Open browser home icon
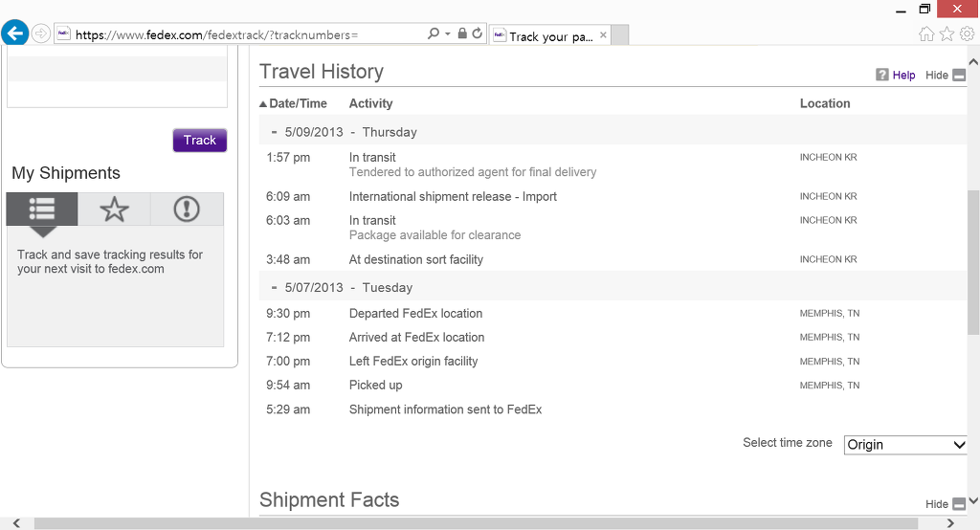This screenshot has width=980, height=530. coord(925,34)
